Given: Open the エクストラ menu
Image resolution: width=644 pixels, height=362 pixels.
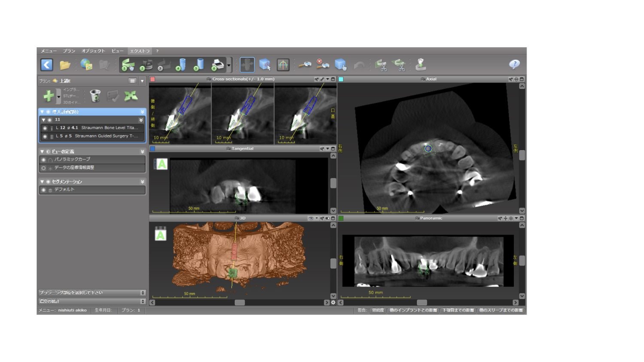Looking at the screenshot, I should pyautogui.click(x=140, y=51).
